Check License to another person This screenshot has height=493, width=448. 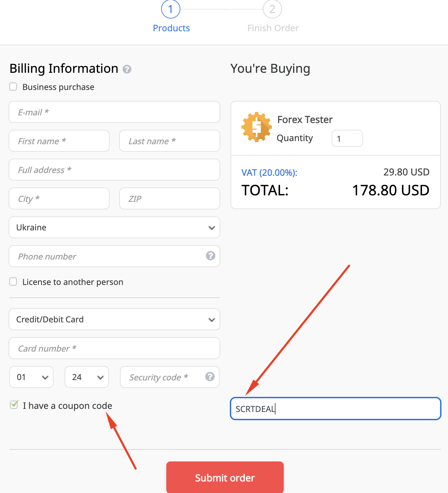(x=13, y=282)
